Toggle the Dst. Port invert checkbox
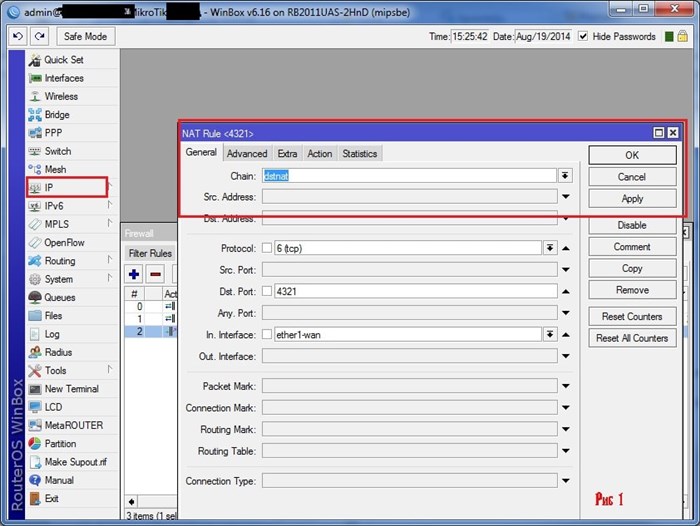This screenshot has height=526, width=700. click(267, 291)
